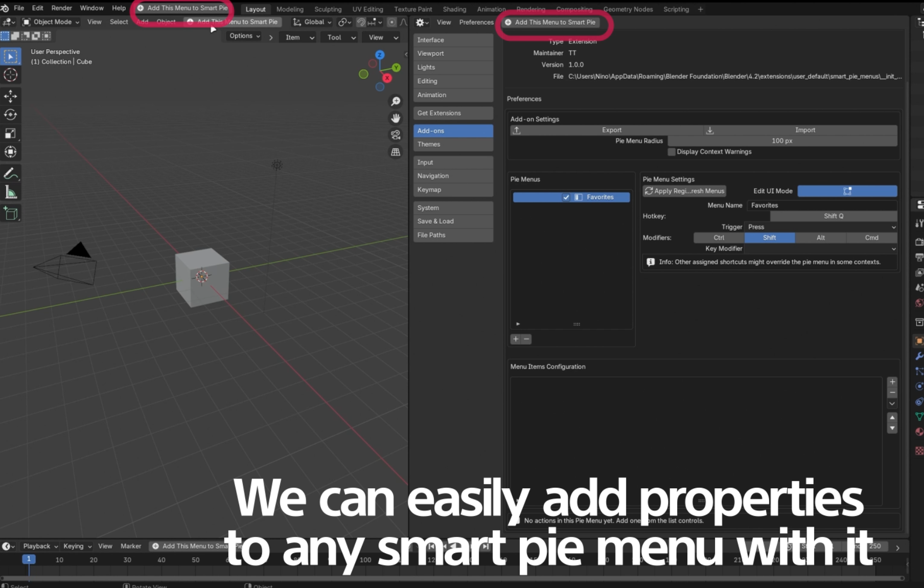Image resolution: width=924 pixels, height=588 pixels.
Task: Select the Scale tool
Action: point(11,133)
